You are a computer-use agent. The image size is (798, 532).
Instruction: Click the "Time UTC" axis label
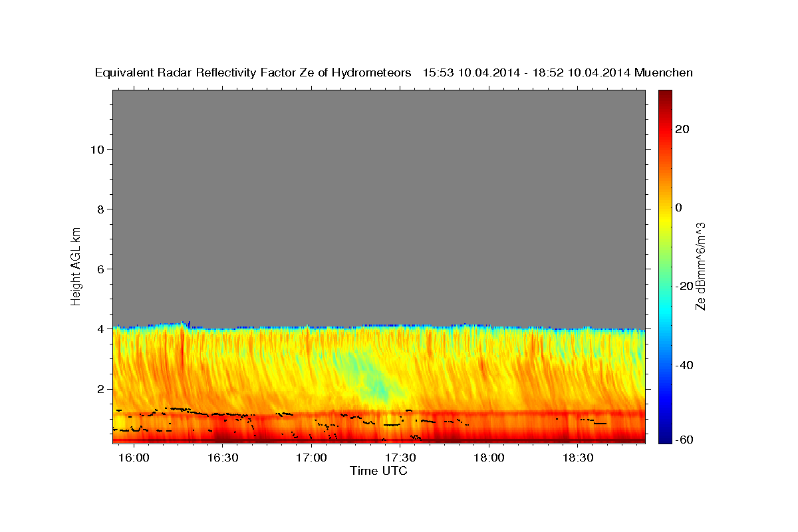(378, 471)
